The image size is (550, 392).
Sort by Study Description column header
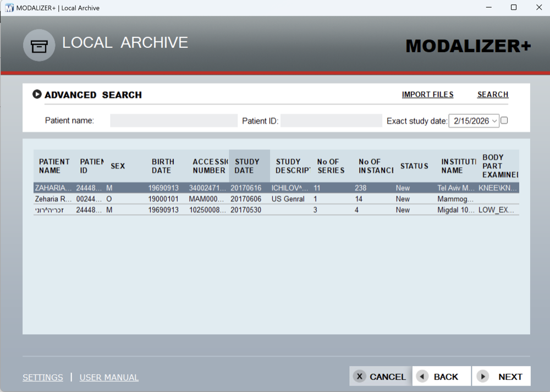pos(292,166)
